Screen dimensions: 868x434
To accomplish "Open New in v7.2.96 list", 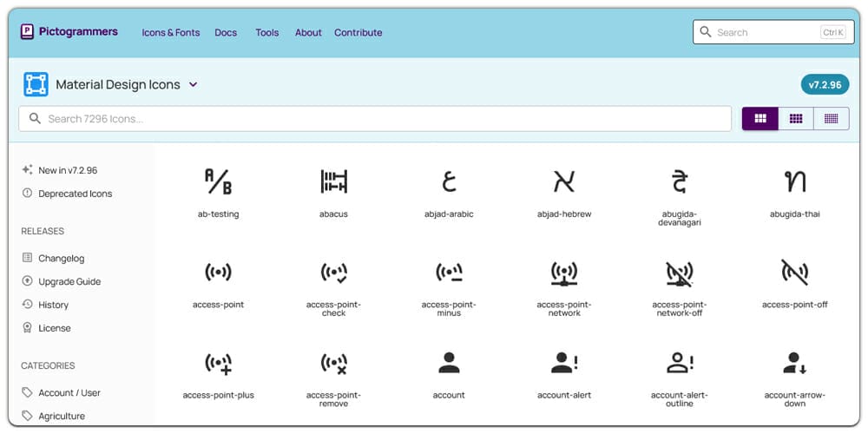I will point(59,170).
